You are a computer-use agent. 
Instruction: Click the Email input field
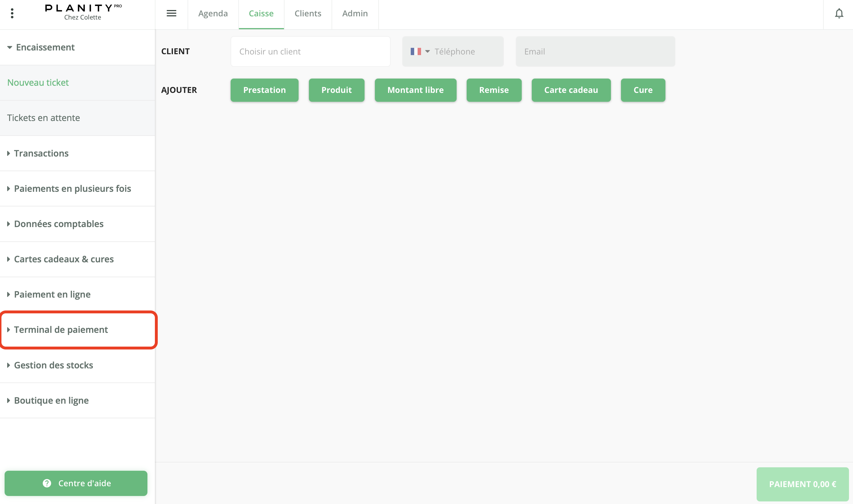(x=595, y=52)
